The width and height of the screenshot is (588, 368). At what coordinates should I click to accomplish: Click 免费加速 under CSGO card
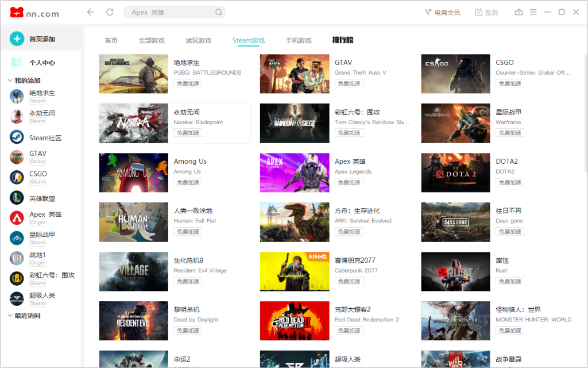[x=510, y=83]
